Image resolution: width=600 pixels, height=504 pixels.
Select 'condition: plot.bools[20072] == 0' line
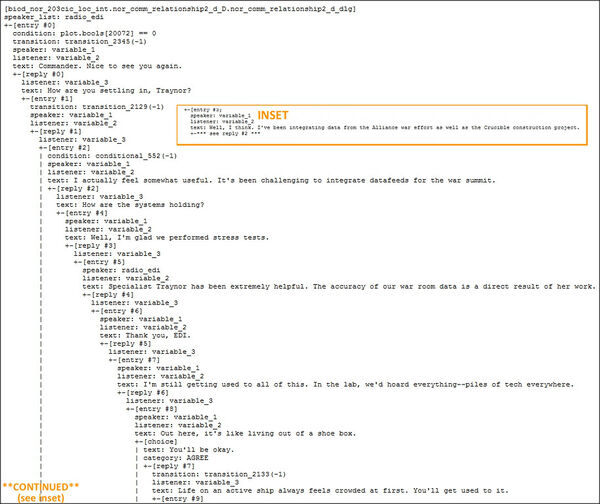coord(84,33)
